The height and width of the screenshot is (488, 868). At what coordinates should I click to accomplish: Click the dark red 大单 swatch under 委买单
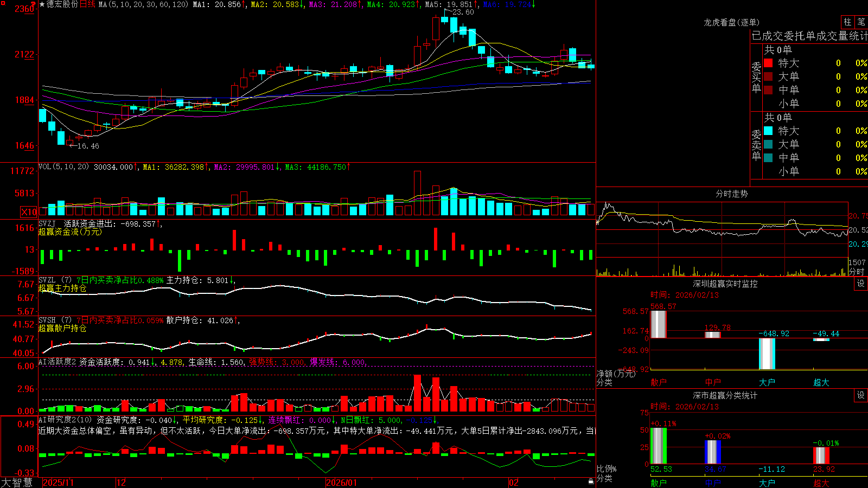click(768, 76)
